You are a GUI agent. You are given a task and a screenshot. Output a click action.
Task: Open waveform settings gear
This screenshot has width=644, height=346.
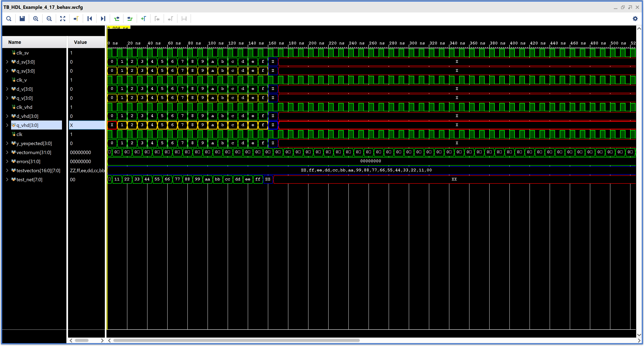click(635, 19)
